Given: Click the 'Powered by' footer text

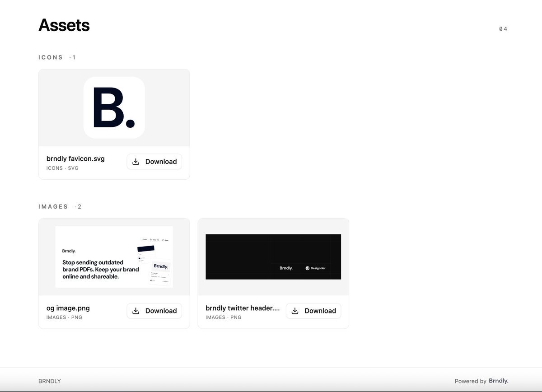Looking at the screenshot, I should 470,381.
